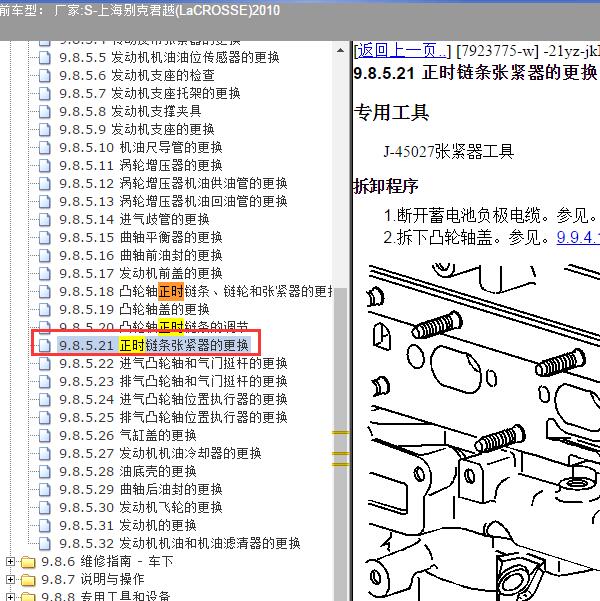The image size is (600, 601).
Task: Open 9.8.5.18 凸轮轴正时链条、链轮和张紧器 entry
Action: tap(196, 292)
